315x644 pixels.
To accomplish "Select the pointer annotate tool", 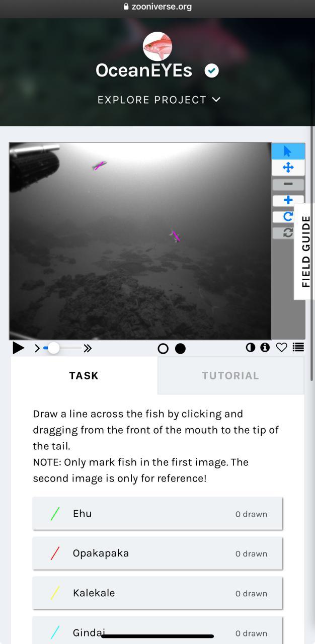I will [288, 151].
